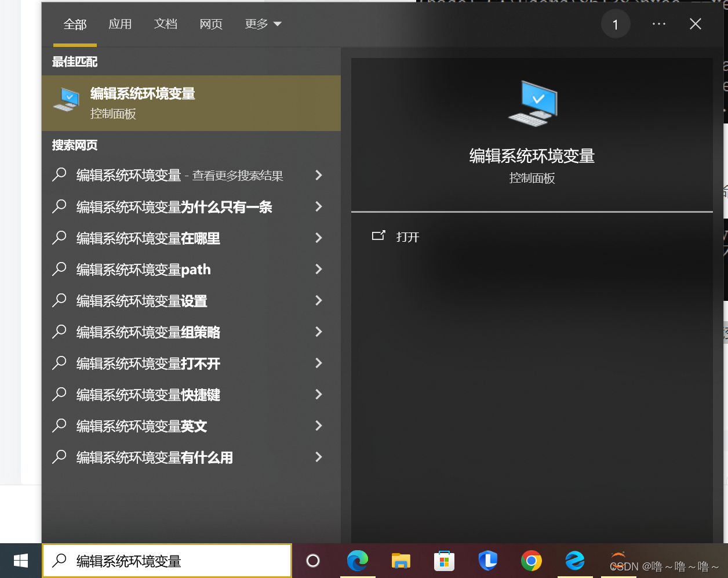Open Microsoft Edge from the taskbar
This screenshot has width=728, height=578.
click(358, 561)
